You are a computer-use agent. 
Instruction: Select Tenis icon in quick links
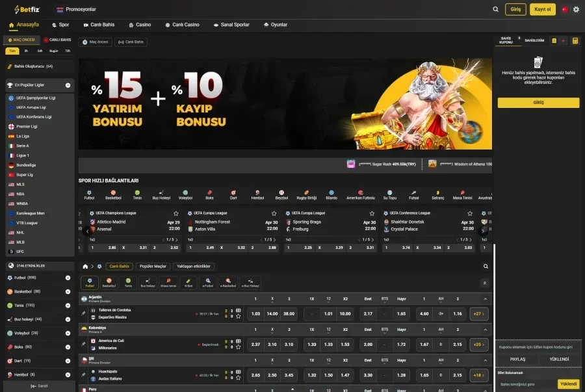pyautogui.click(x=137, y=194)
